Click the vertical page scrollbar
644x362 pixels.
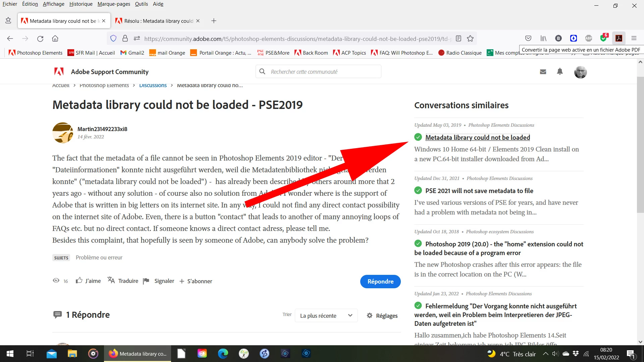coord(640,144)
